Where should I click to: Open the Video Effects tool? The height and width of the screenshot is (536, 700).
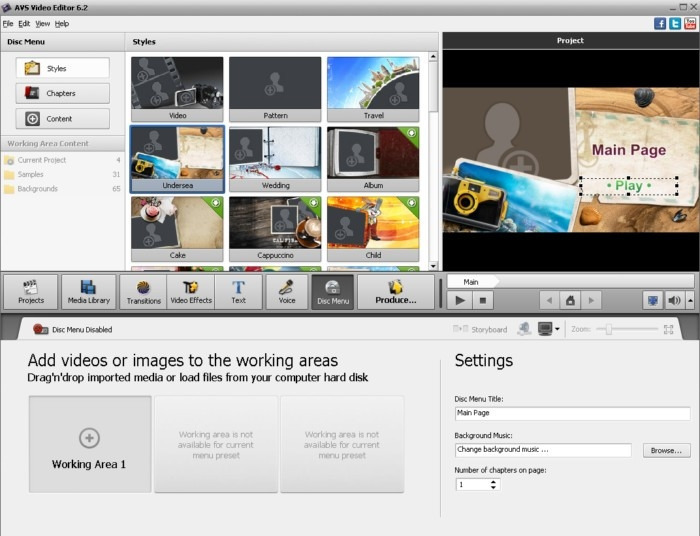click(x=191, y=292)
